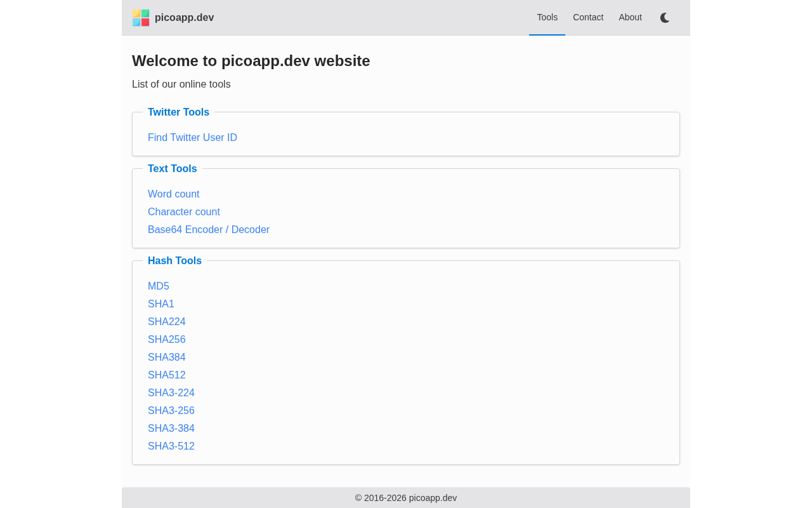The image size is (812, 508).
Task: Open the Find Twitter User ID tool
Action: [192, 138]
